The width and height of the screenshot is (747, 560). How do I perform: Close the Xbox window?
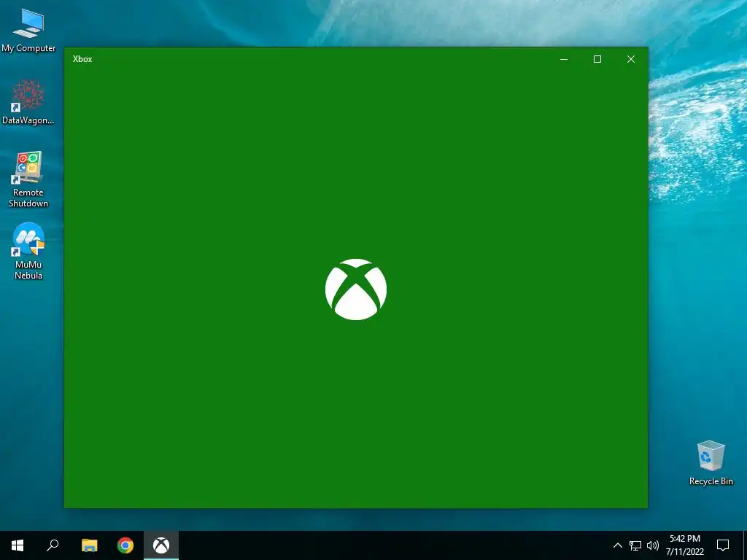(x=631, y=59)
